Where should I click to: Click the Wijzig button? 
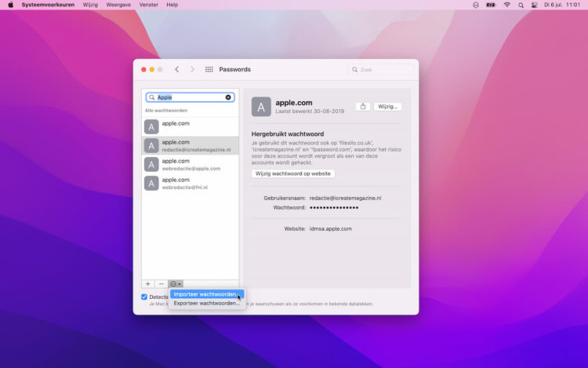click(387, 106)
